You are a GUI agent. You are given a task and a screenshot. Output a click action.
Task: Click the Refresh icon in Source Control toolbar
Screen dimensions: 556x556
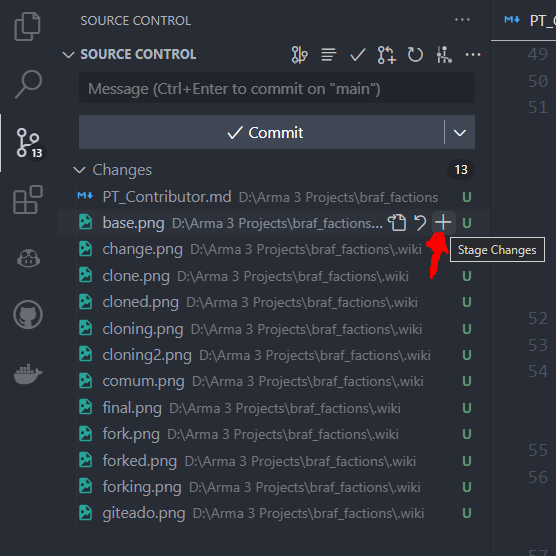point(415,55)
